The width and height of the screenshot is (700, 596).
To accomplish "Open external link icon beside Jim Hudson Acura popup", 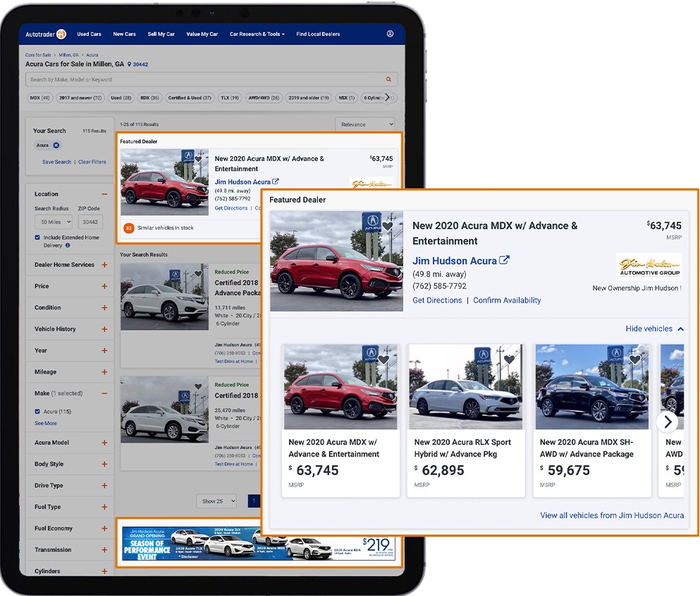I will click(505, 260).
